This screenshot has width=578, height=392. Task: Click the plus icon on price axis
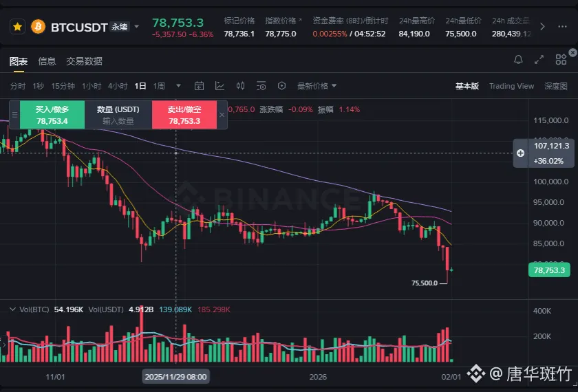coord(521,153)
